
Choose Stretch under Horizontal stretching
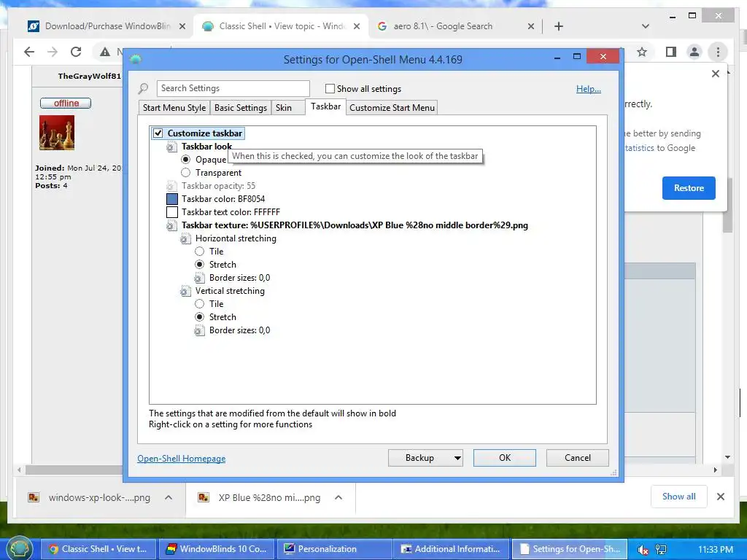coord(200,265)
